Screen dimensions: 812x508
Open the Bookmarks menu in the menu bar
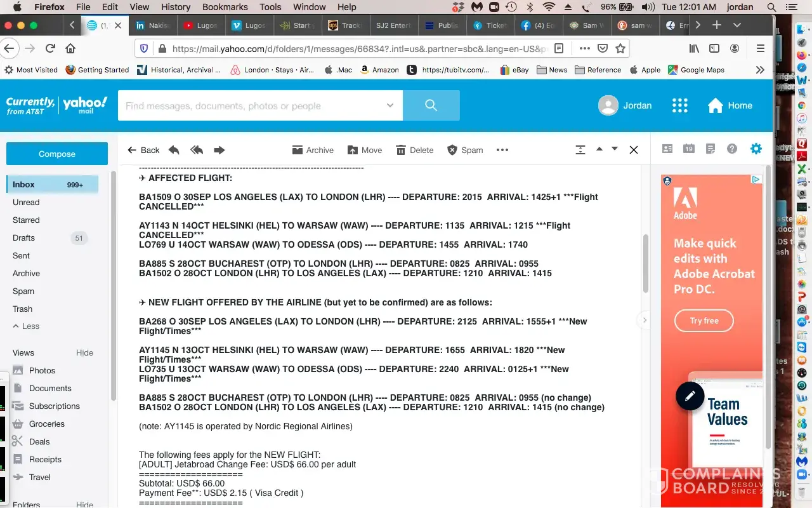(225, 7)
